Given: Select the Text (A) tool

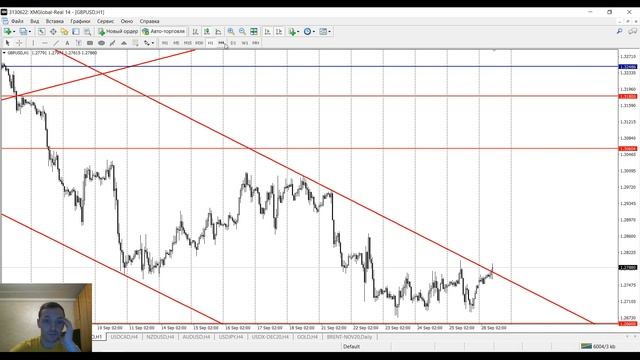Looking at the screenshot, I should (x=67, y=43).
